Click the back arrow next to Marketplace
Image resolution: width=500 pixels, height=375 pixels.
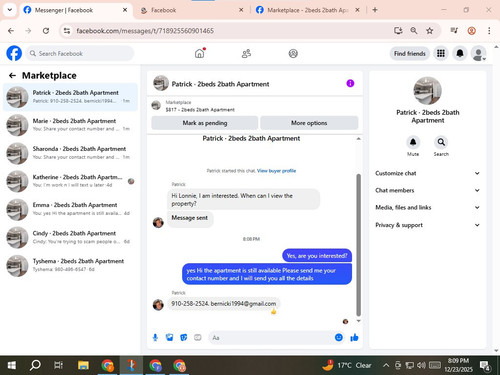tap(12, 76)
